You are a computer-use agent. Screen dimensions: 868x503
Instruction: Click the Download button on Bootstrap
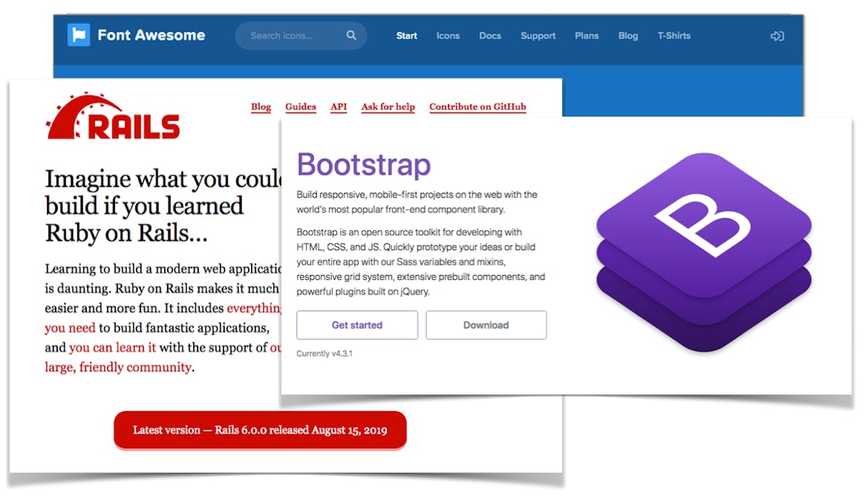pos(486,325)
